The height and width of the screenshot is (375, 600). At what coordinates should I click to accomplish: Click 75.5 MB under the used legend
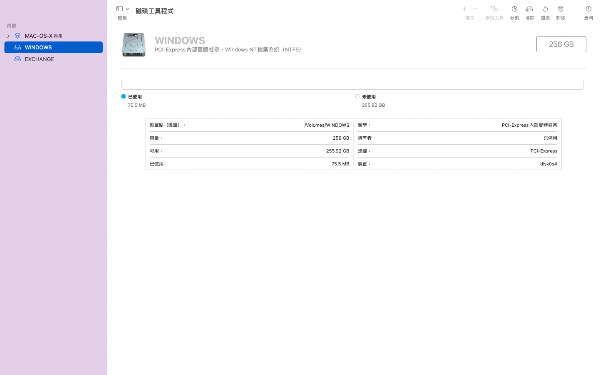[137, 105]
